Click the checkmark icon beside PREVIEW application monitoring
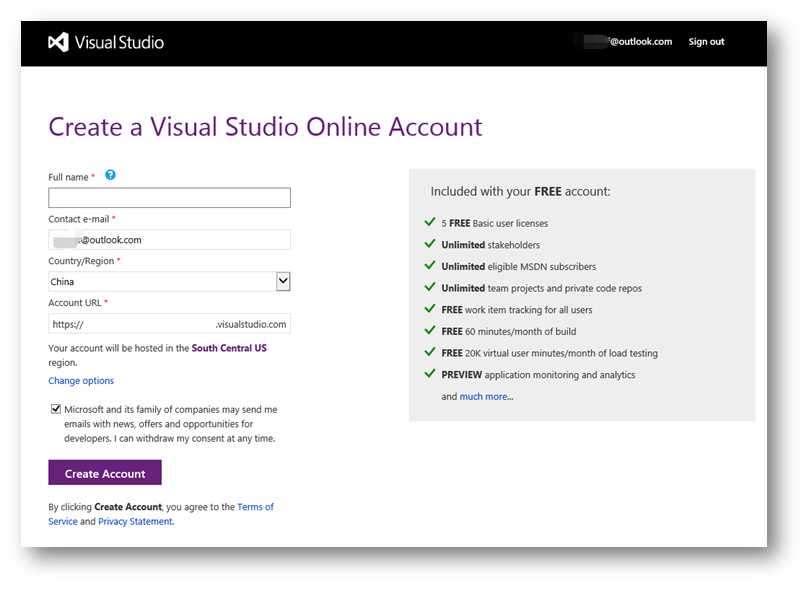Image resolution: width=809 pixels, height=589 pixels. (x=429, y=374)
